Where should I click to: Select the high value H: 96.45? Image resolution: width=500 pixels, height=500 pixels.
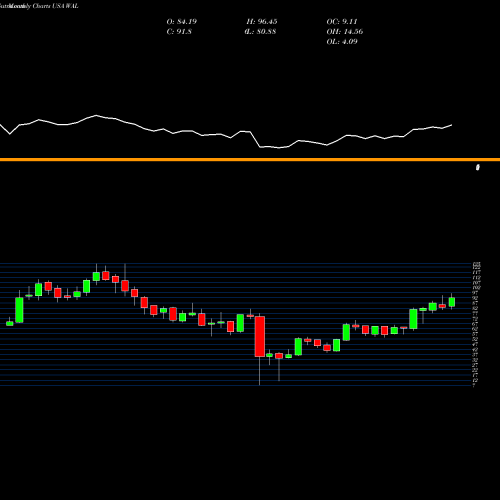pyautogui.click(x=262, y=22)
